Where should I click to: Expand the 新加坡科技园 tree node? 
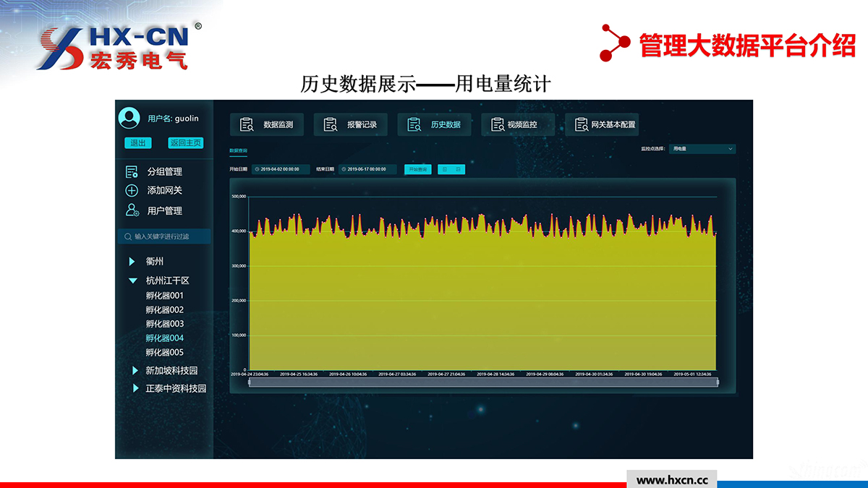[135, 370]
